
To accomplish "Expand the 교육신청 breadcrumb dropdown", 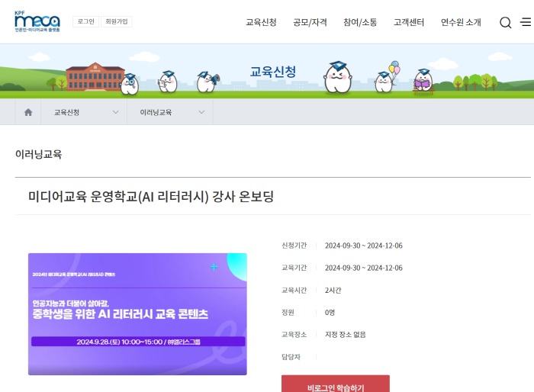I will (85, 112).
